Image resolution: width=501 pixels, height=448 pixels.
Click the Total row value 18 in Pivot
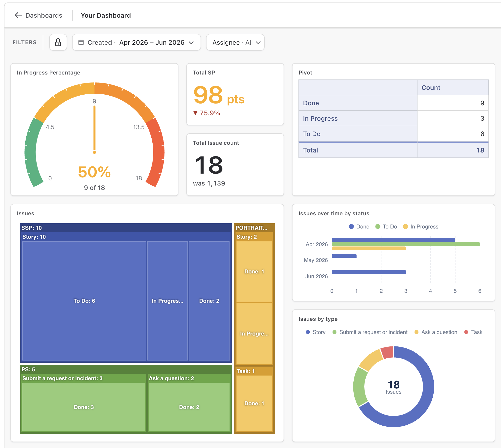480,150
